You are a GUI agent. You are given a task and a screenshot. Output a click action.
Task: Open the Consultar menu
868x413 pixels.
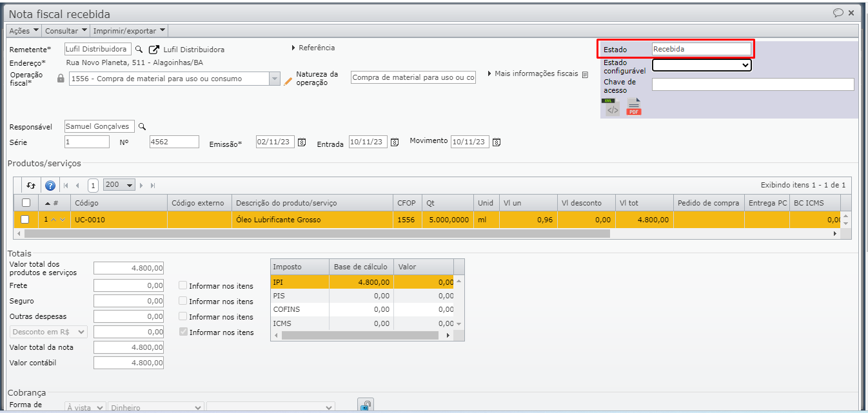pos(66,30)
